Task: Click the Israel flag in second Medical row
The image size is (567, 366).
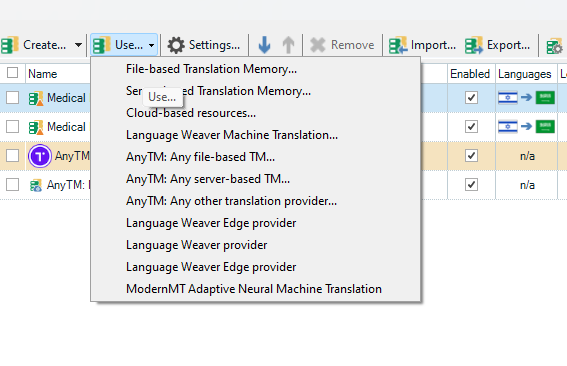Action: point(508,127)
